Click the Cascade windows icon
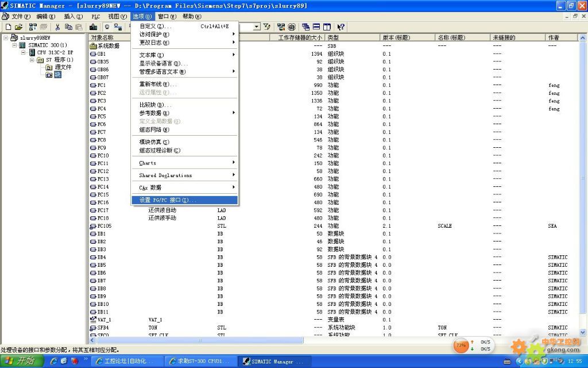 tap(305, 27)
